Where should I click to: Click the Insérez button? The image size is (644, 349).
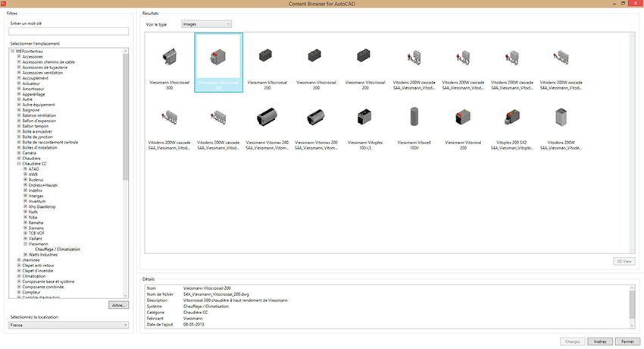point(600,341)
